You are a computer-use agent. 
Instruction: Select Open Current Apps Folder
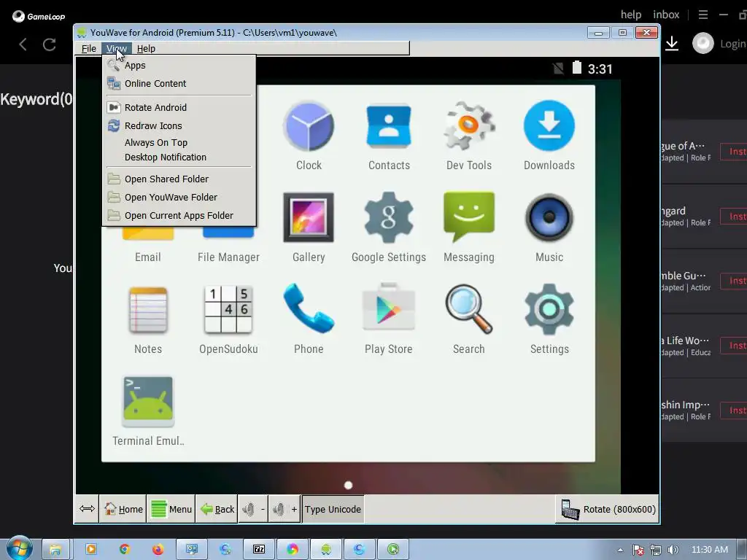click(x=179, y=215)
